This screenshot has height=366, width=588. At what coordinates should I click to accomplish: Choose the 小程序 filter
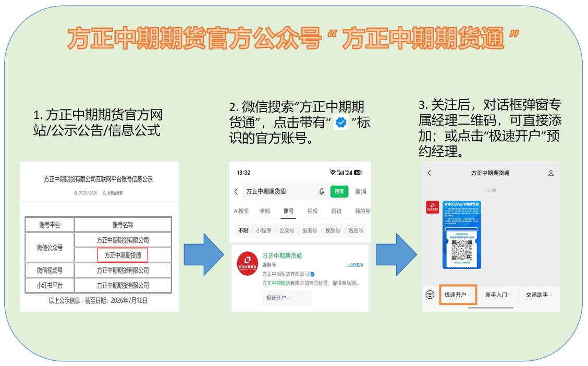click(264, 230)
